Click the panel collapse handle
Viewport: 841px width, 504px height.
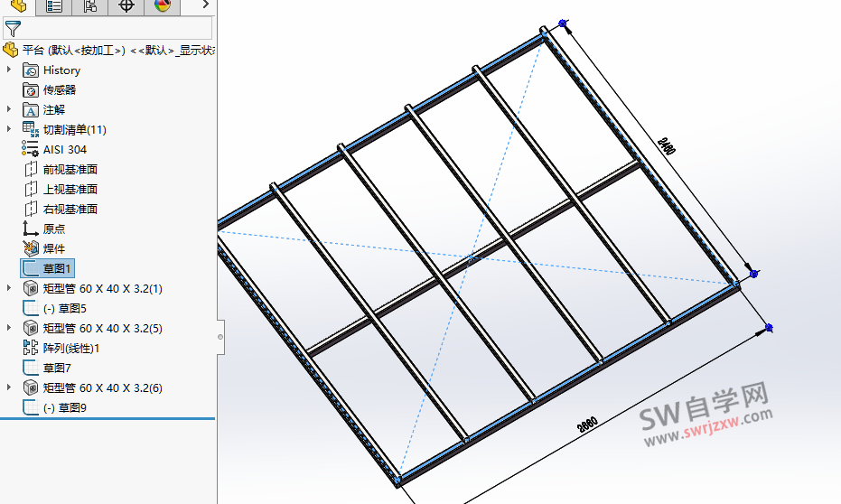(220, 337)
